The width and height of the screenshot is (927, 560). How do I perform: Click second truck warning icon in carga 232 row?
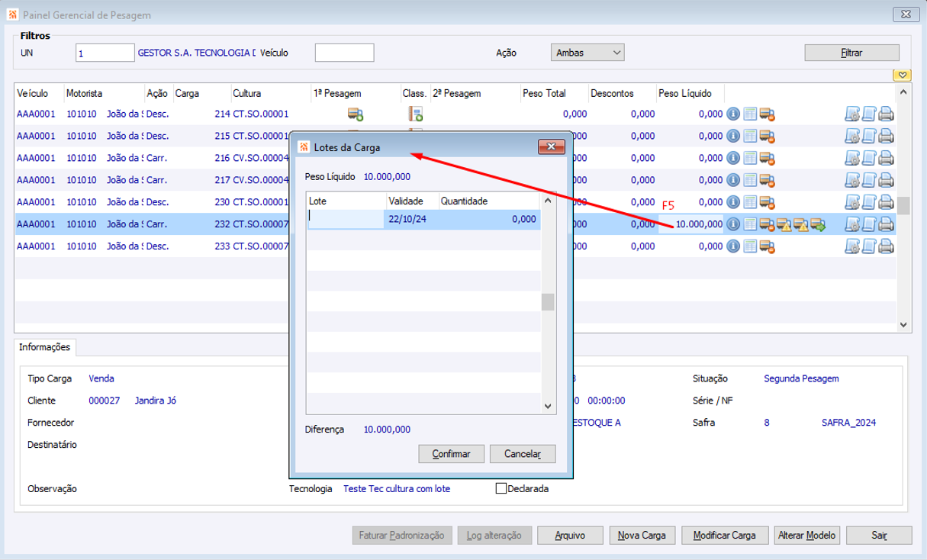[x=801, y=225]
